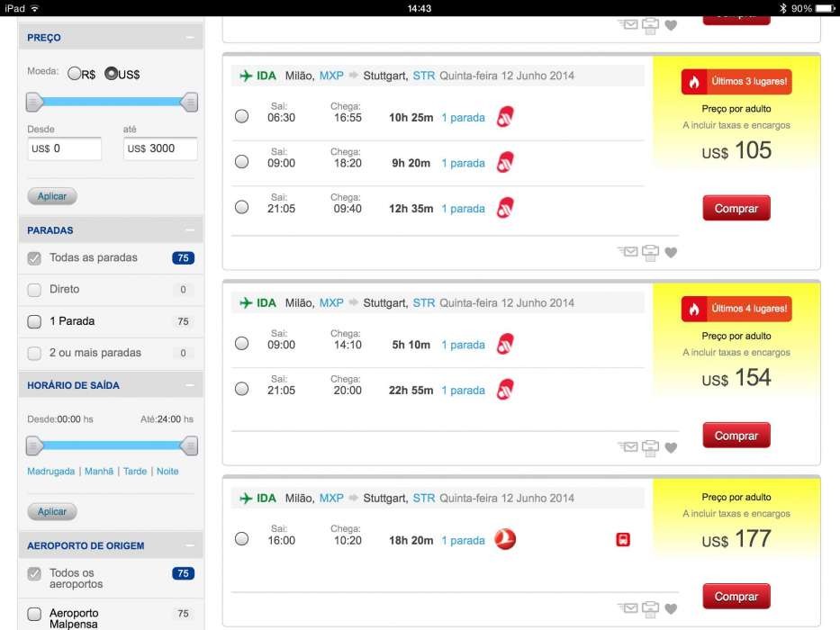
Task: Click the print icon in the US$ 105 card
Action: point(650,252)
